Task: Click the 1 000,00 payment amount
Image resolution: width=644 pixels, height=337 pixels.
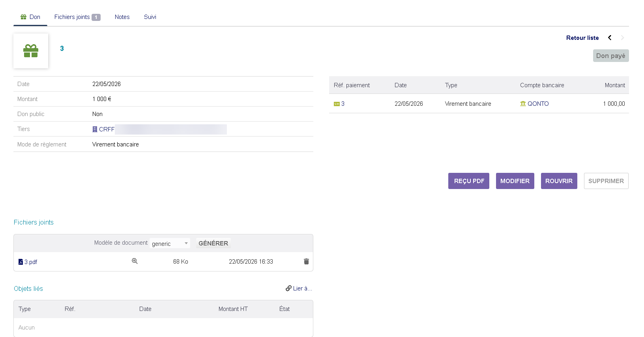Action: [x=614, y=104]
